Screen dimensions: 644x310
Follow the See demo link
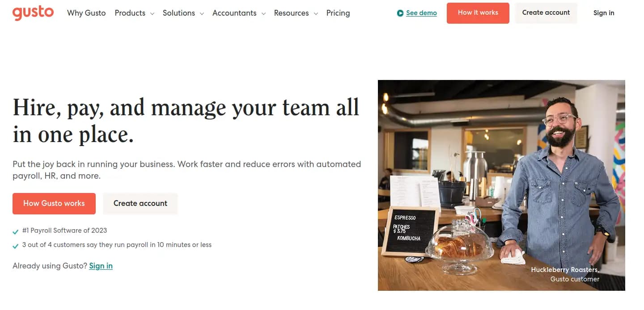[x=421, y=13]
